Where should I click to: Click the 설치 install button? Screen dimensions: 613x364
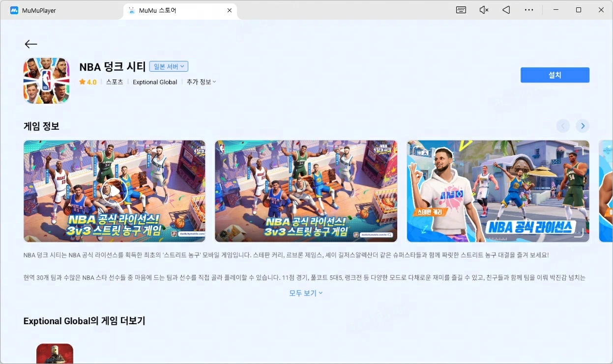(x=555, y=75)
